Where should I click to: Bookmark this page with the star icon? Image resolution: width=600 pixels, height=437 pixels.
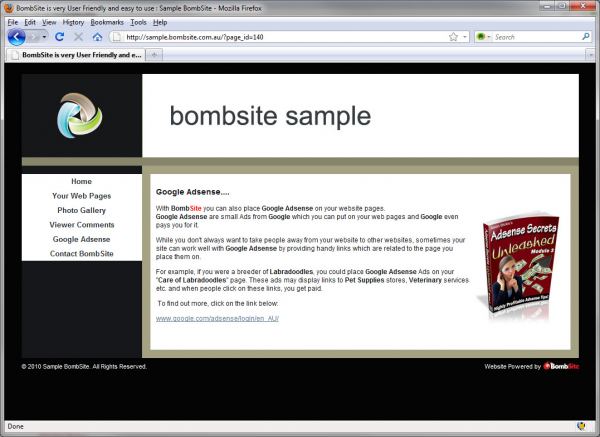click(x=453, y=37)
